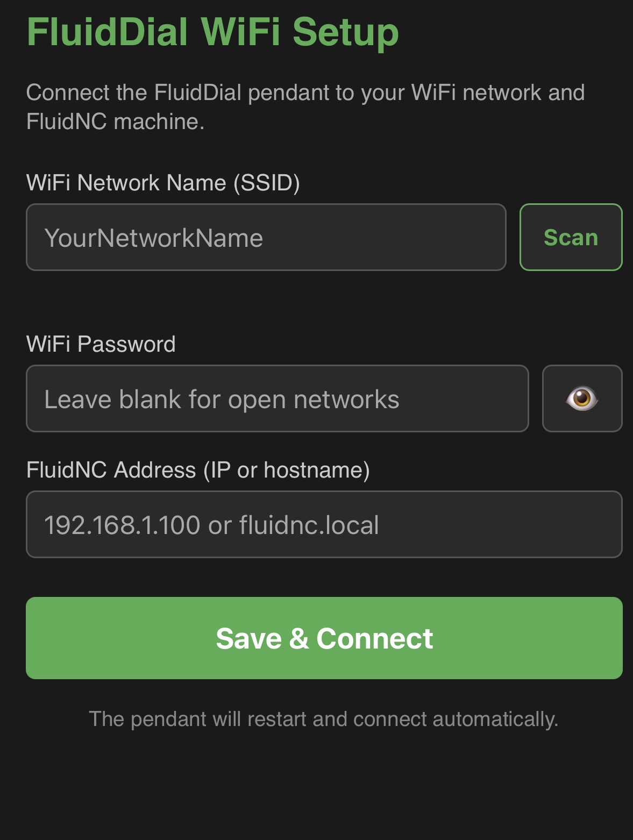Scan for available WiFi networks
Screen dimensions: 633x840
click(571, 237)
